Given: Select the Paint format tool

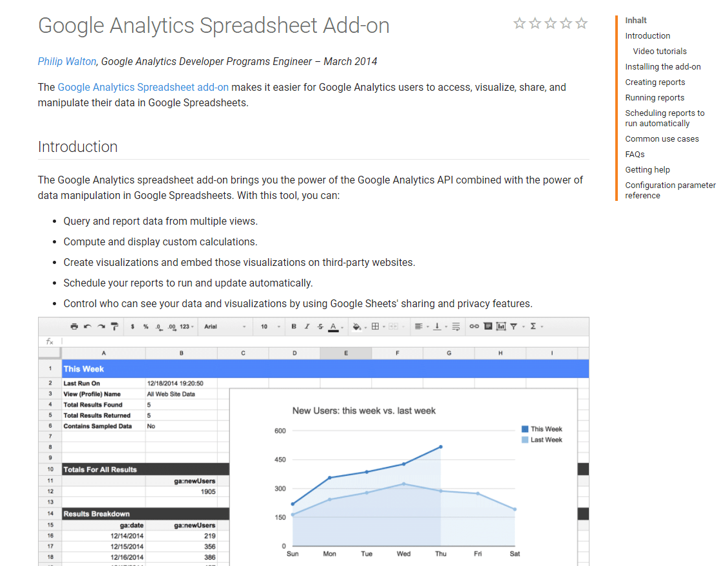Looking at the screenshot, I should click(114, 326).
